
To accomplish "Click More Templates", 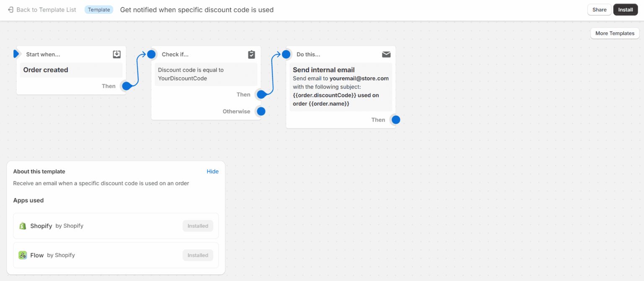I will point(615,33).
